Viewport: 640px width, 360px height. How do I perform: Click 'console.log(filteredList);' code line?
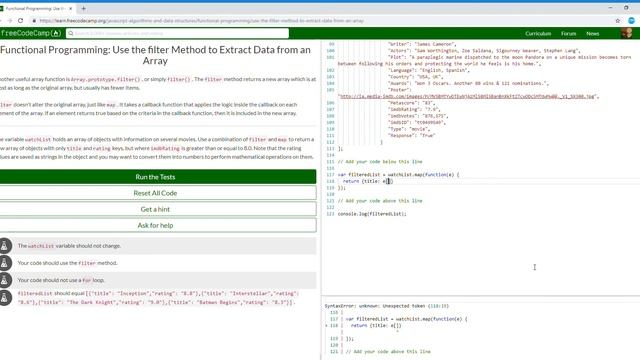372,214
